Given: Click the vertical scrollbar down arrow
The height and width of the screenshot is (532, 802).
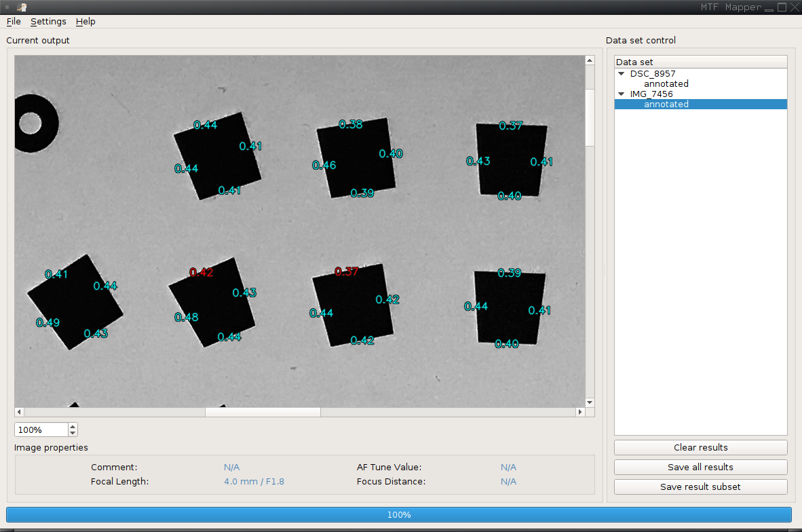Looking at the screenshot, I should pos(589,402).
